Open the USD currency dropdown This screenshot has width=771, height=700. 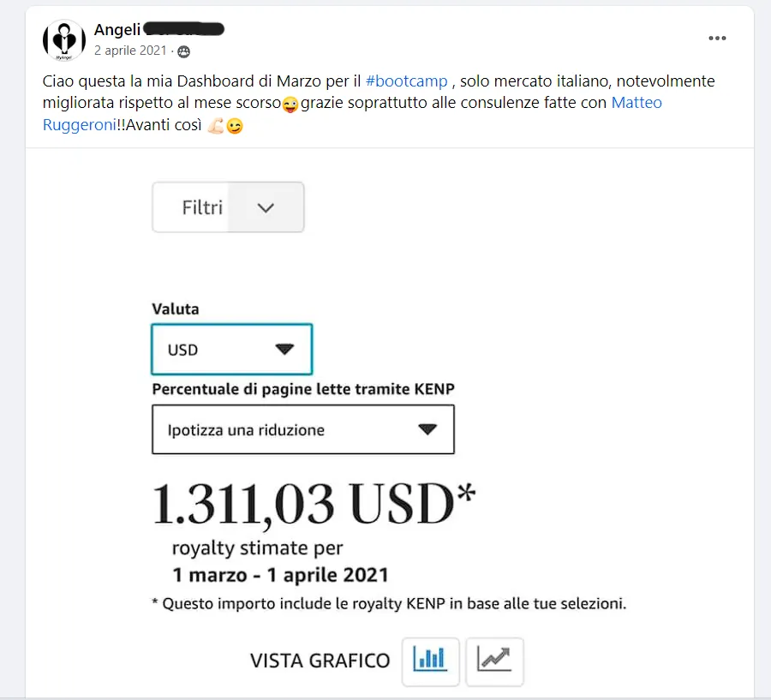pyautogui.click(x=231, y=350)
